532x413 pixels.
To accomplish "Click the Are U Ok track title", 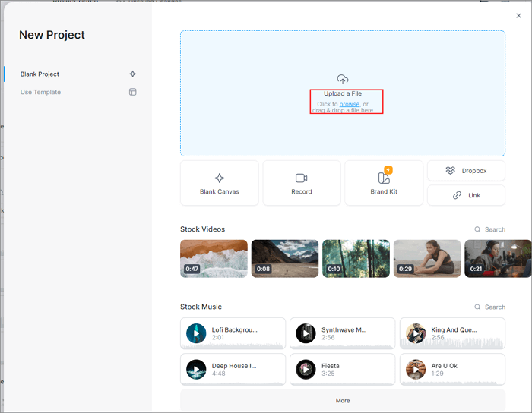I will click(x=444, y=366).
